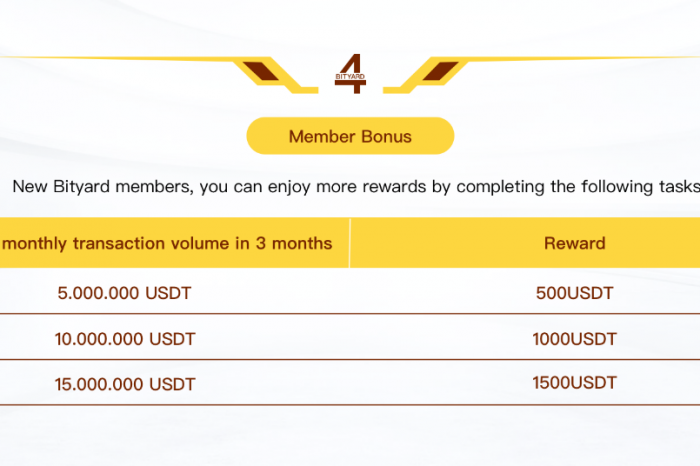Click the 1000USDT reward value
This screenshot has width=700, height=466.
pos(575,339)
